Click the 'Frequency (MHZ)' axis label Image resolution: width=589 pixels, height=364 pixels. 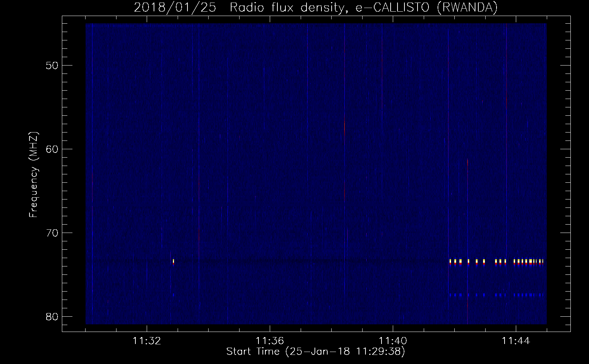tap(33, 175)
